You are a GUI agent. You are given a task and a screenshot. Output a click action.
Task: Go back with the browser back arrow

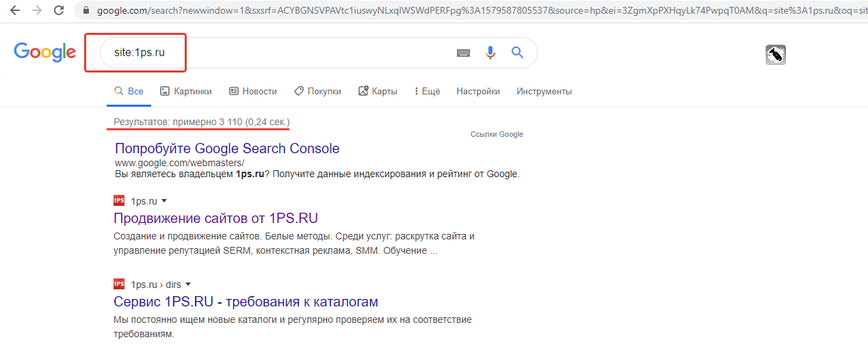point(14,10)
